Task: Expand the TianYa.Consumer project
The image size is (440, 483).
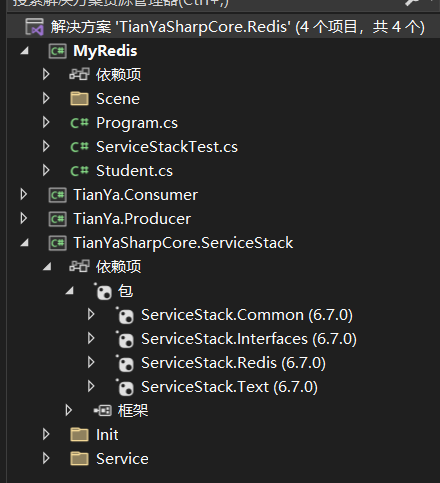Action: coord(24,194)
